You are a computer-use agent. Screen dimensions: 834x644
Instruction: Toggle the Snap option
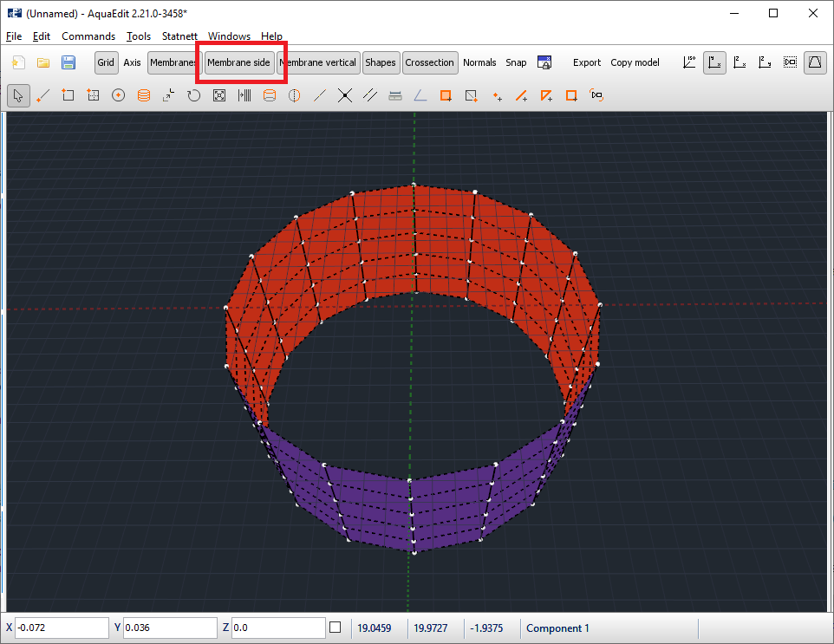click(x=516, y=62)
